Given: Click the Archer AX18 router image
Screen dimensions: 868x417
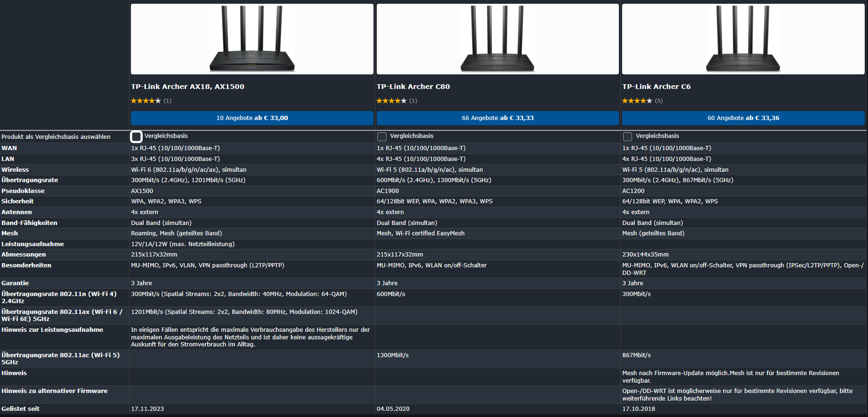Looking at the screenshot, I should click(x=252, y=39).
